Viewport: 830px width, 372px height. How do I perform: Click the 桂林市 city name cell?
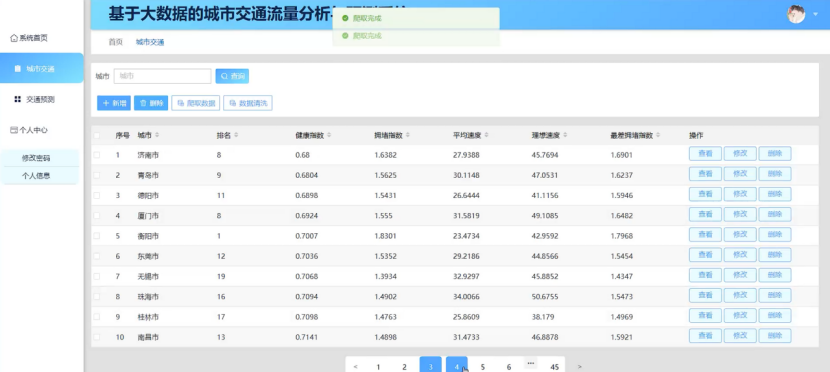coord(148,317)
